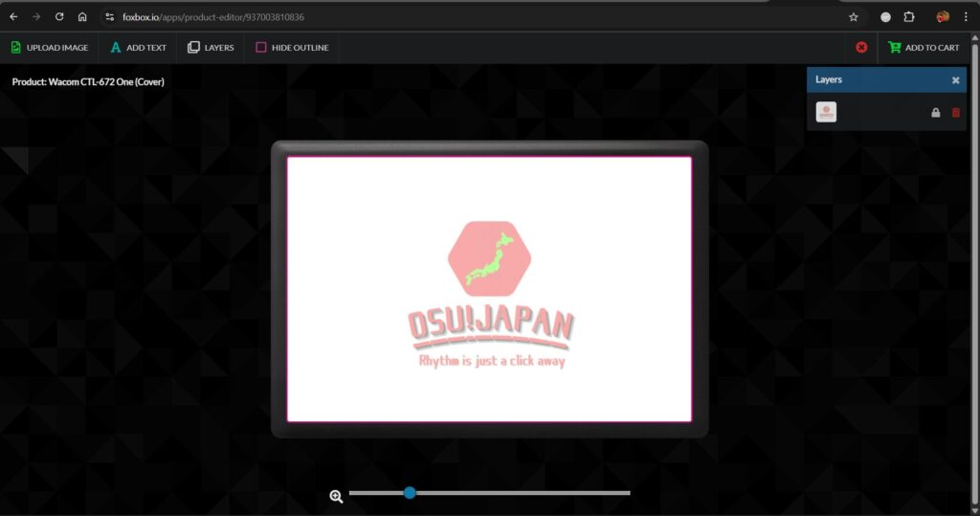
Task: Go back to previous page
Action: pyautogui.click(x=13, y=17)
